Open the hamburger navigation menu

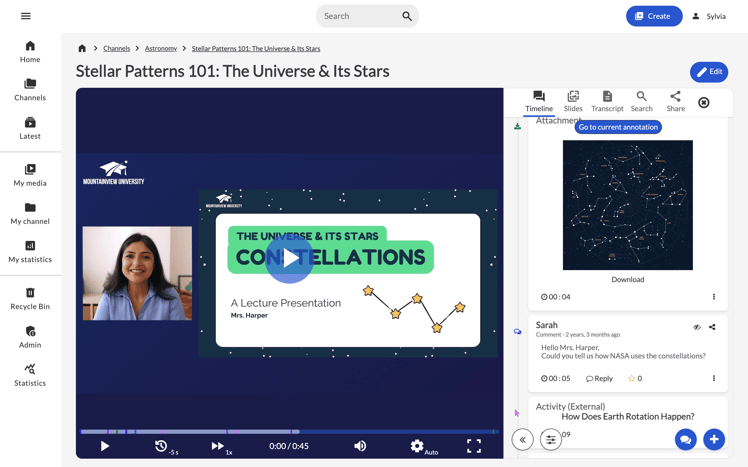point(26,16)
